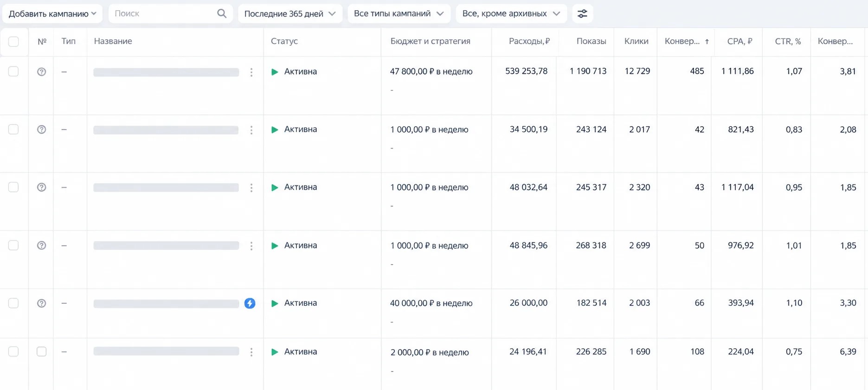Check the row checkbox for the 539 253,78 campaign
868x390 pixels.
click(x=13, y=71)
